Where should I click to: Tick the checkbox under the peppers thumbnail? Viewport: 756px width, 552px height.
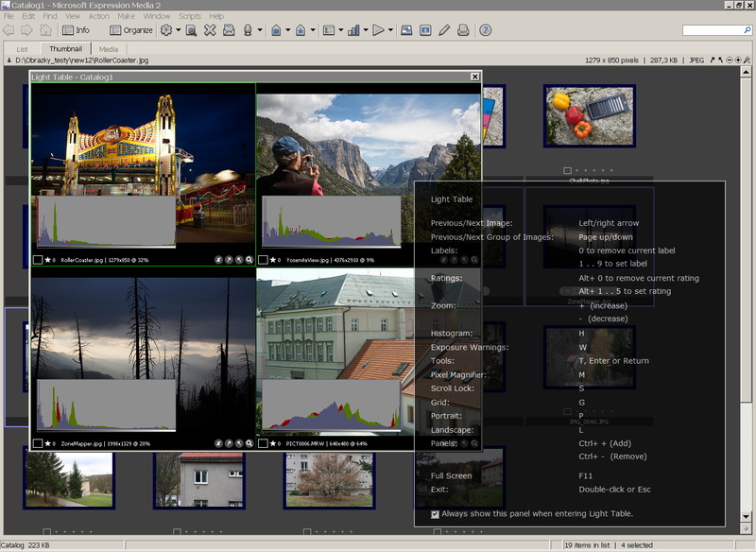tap(568, 171)
